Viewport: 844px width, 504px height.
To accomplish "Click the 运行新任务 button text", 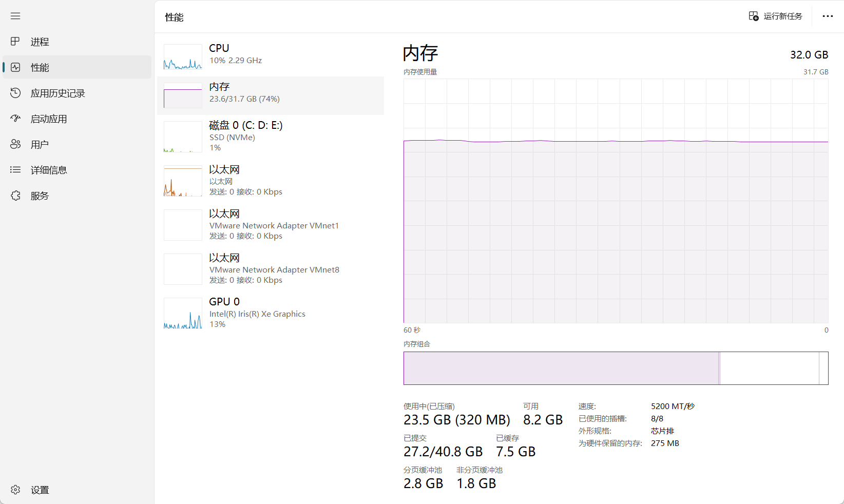I will click(x=783, y=16).
